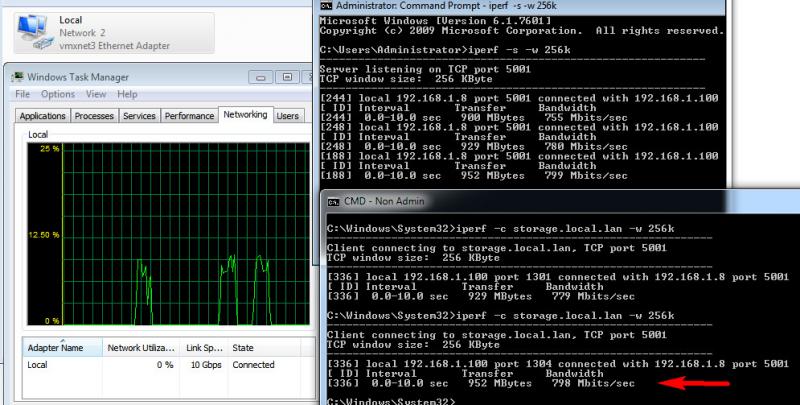Switch to the Services tab
Screen dimensions: 800x405
139,116
